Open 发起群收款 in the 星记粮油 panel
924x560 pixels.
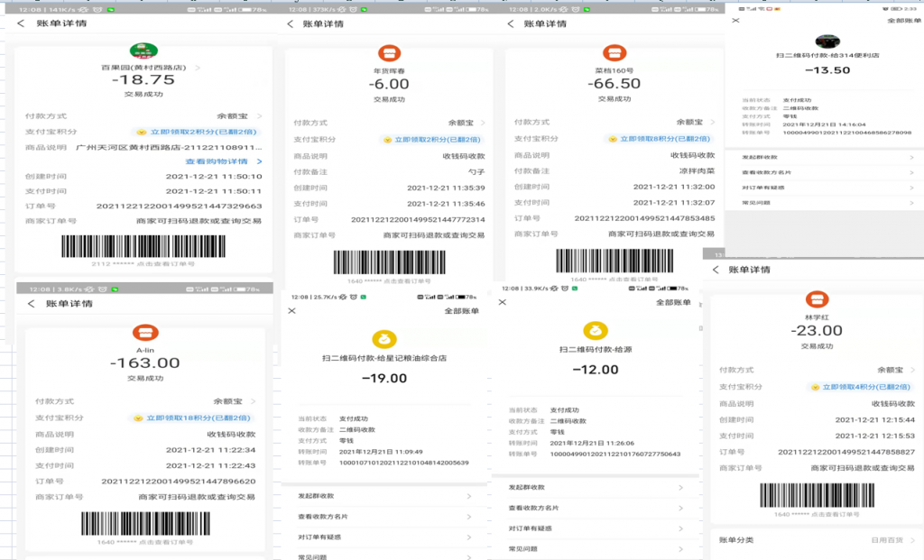click(384, 496)
